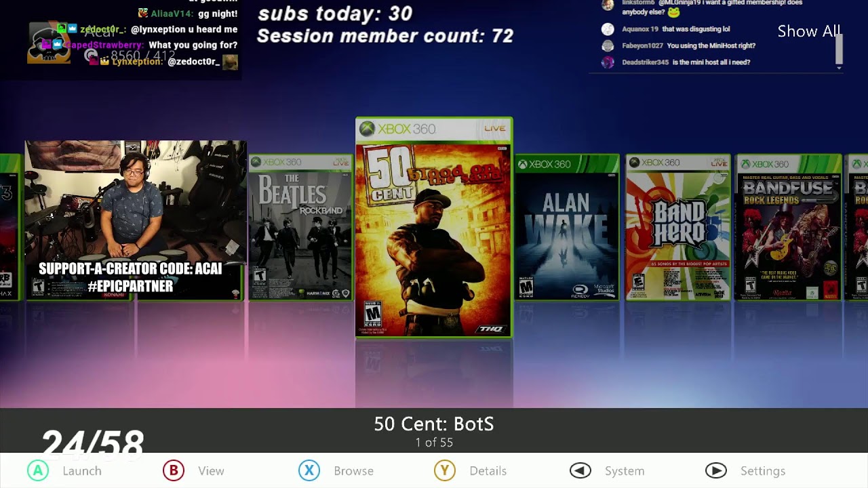Open the System menu label
The height and width of the screenshot is (488, 868).
pos(625,471)
